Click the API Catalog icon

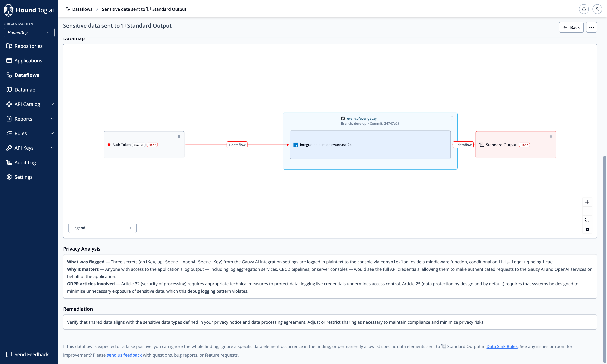[9, 104]
